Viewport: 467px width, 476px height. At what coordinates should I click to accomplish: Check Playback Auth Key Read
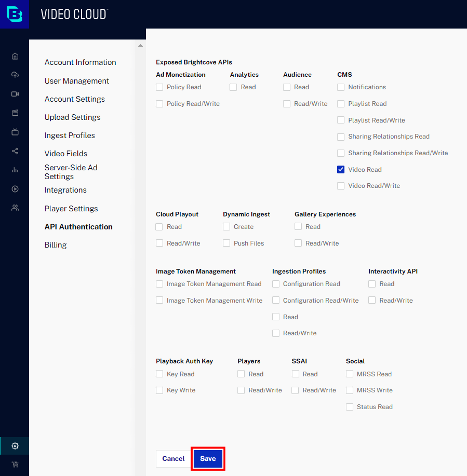coord(159,374)
